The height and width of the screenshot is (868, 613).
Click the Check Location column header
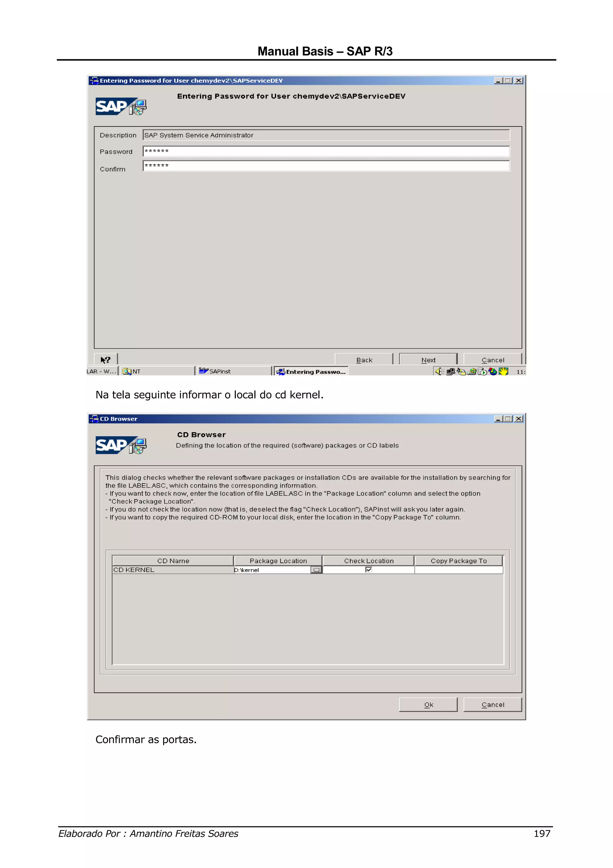pos(369,561)
